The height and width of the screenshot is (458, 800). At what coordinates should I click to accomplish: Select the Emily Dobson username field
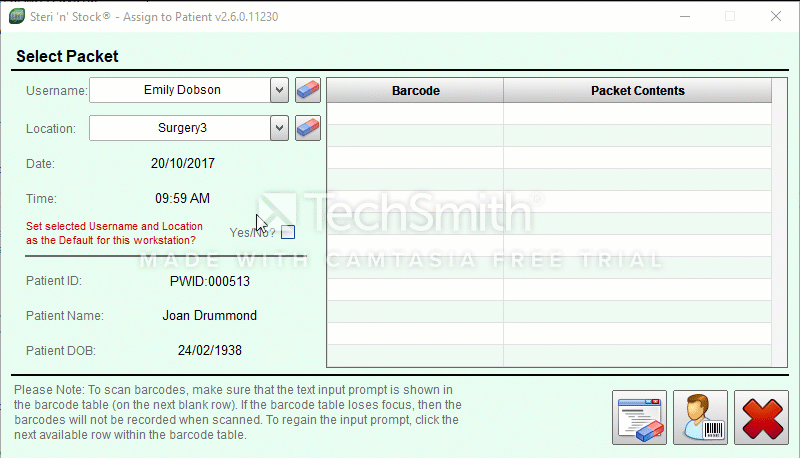[180, 90]
